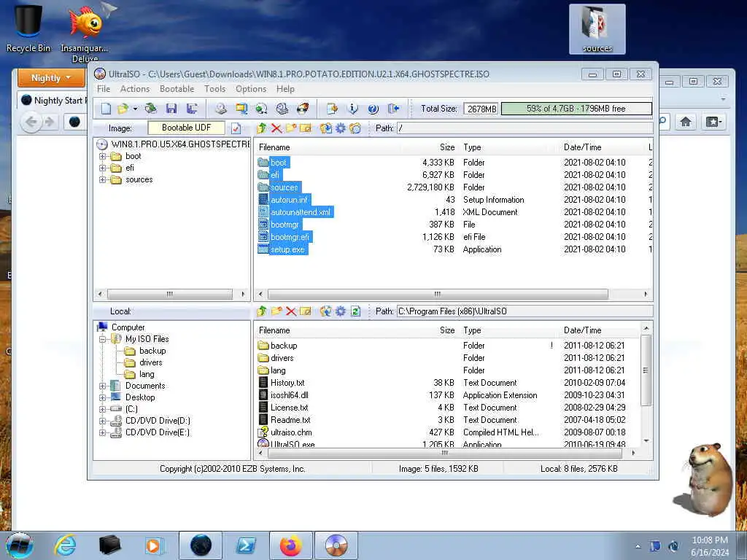This screenshot has height=560, width=747.
Task: Click the Exit door-arrow toolbar icon
Action: point(393,109)
